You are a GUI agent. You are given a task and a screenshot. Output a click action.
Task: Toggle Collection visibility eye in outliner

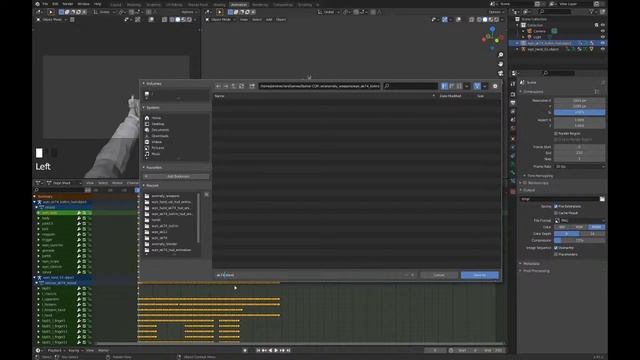tap(602, 25)
